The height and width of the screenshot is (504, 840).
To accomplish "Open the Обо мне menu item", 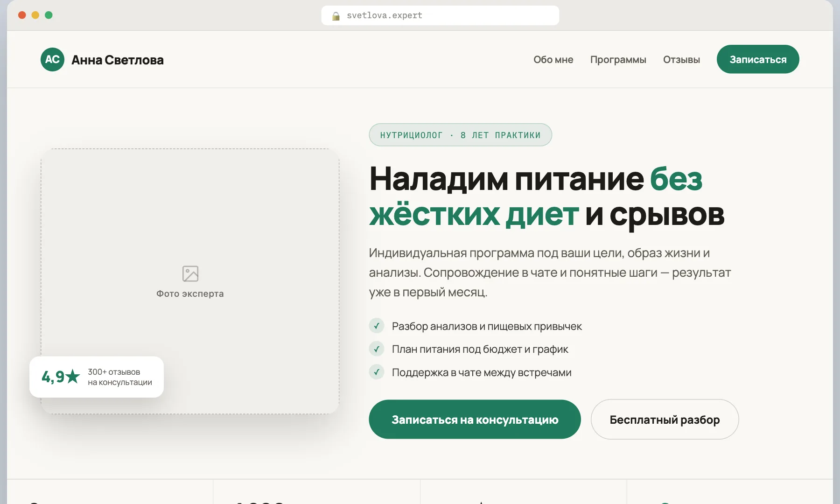I will (553, 59).
